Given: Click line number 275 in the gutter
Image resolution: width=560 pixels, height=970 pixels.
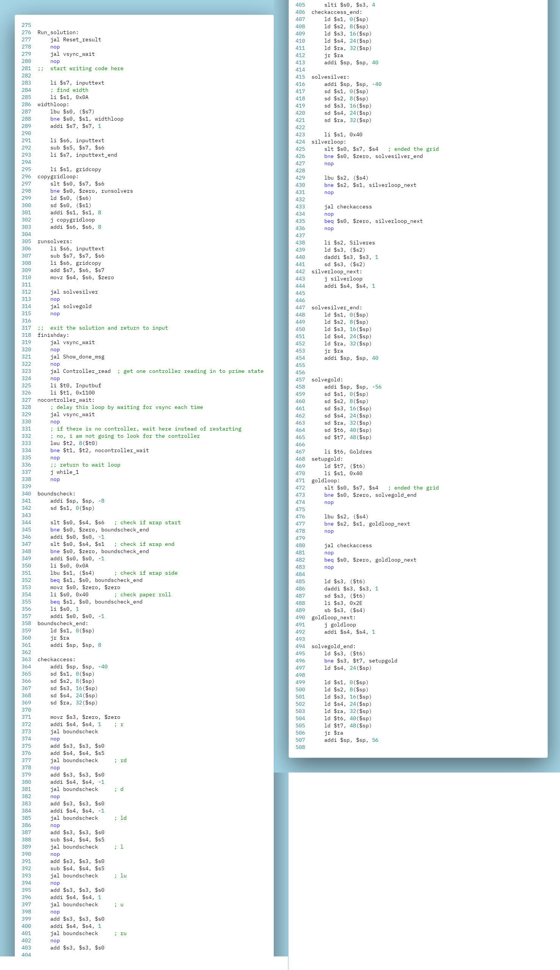Looking at the screenshot, I should (26, 25).
